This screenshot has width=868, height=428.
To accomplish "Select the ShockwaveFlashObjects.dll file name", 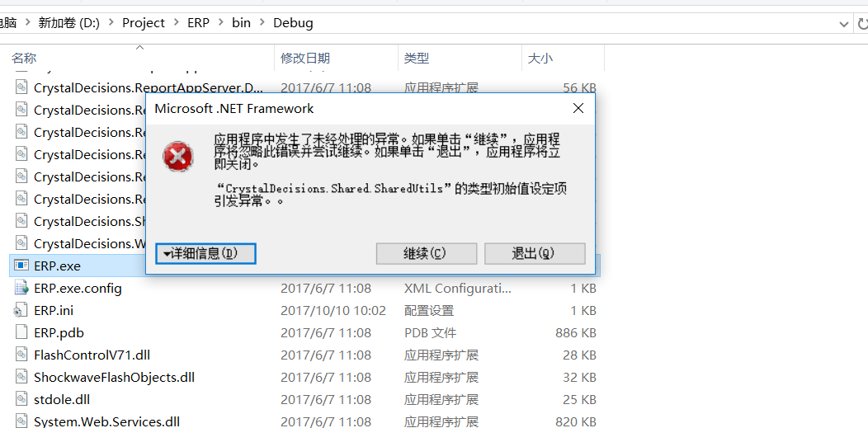I will point(114,377).
